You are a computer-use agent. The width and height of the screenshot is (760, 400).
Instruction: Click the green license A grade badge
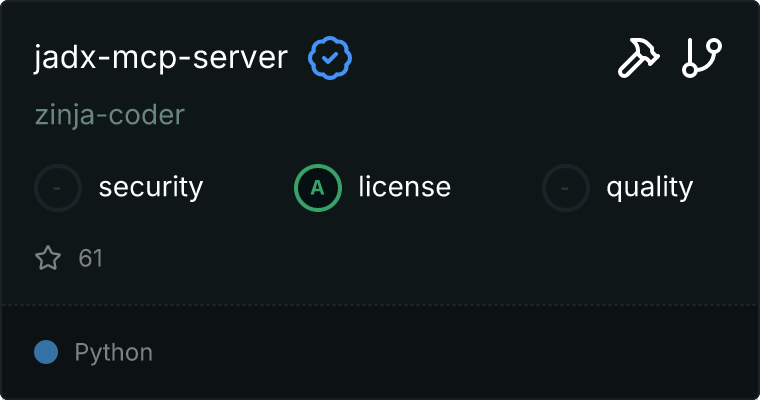point(318,187)
